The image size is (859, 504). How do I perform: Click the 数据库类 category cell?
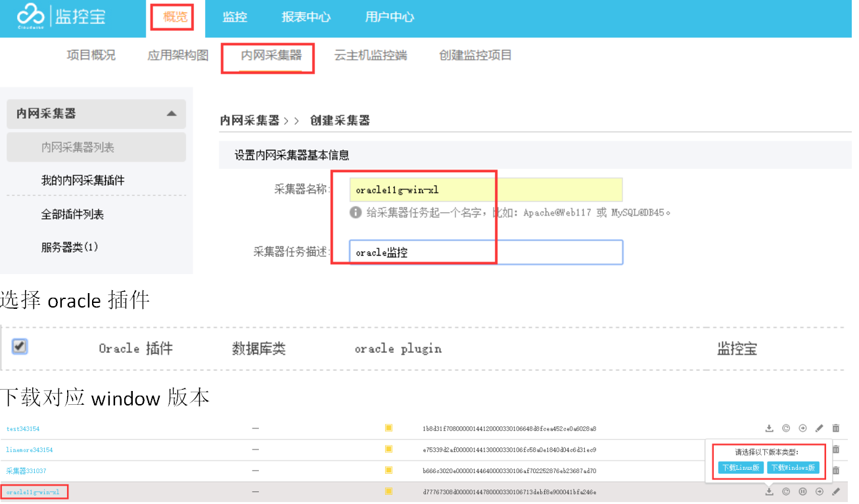coord(259,348)
